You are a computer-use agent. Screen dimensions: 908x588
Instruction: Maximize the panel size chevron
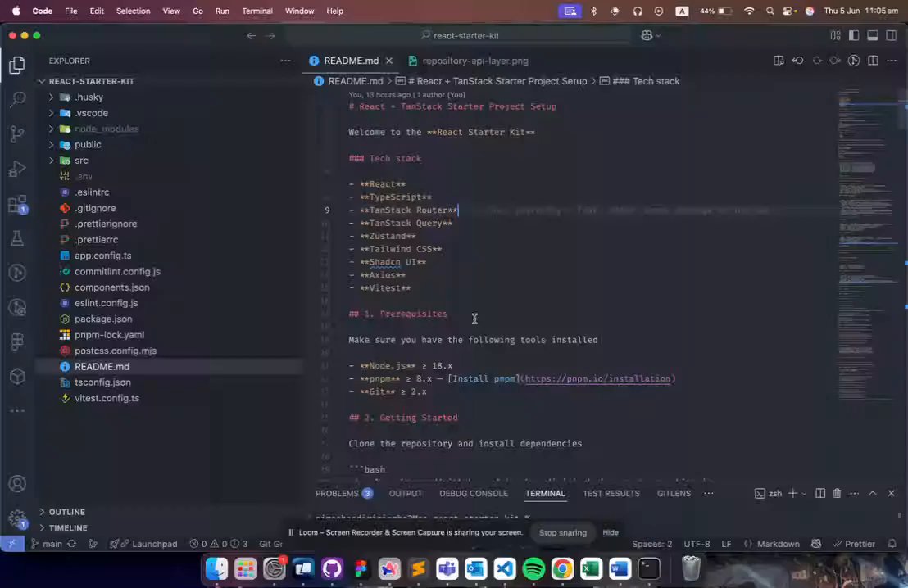click(873, 493)
